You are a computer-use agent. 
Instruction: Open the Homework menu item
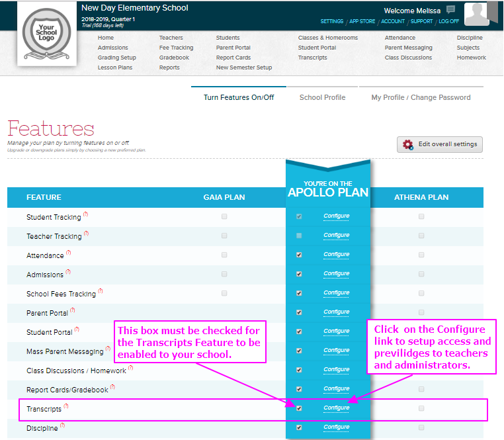471,58
